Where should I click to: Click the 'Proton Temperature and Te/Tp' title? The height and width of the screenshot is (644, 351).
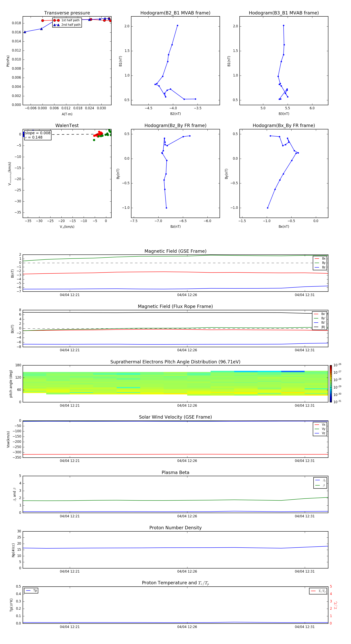point(175,583)
